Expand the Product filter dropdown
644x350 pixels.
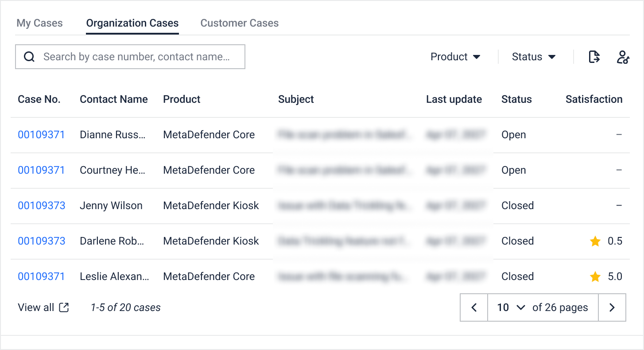[x=455, y=57]
